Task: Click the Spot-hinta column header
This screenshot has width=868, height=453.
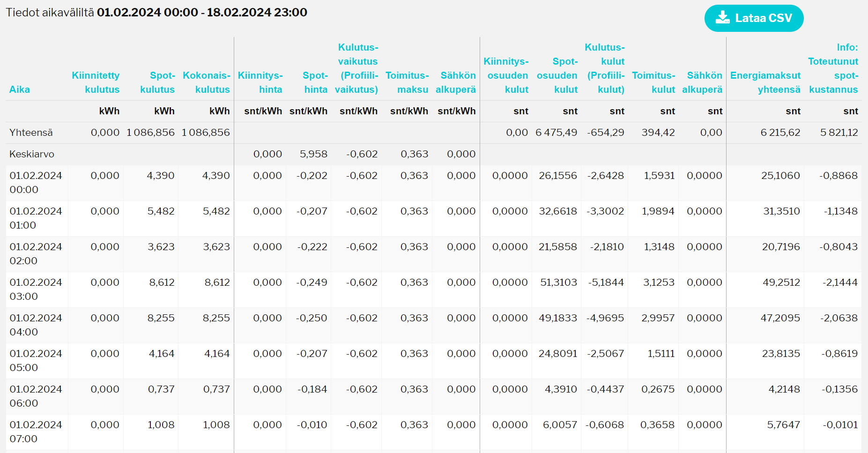Action: tap(315, 82)
